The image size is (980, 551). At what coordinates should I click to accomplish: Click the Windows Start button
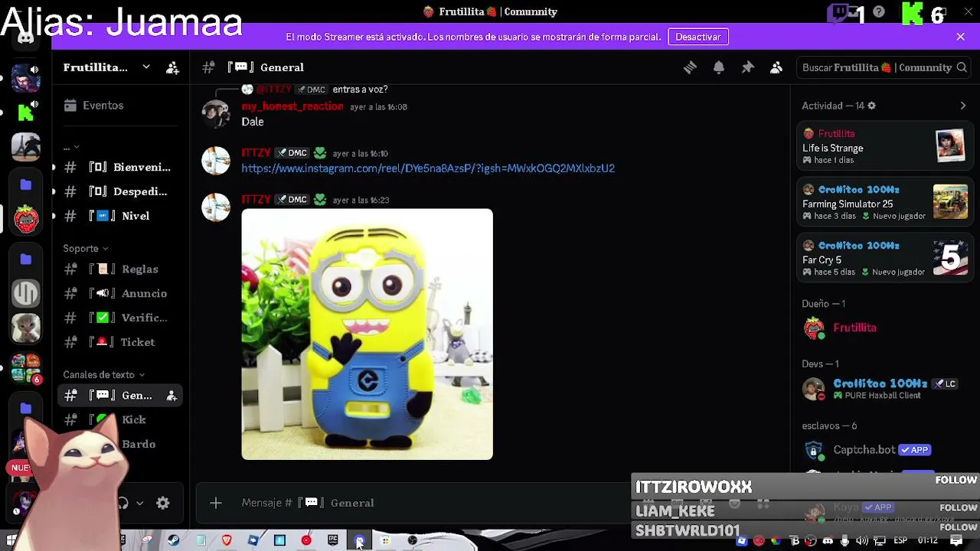pos(11,540)
